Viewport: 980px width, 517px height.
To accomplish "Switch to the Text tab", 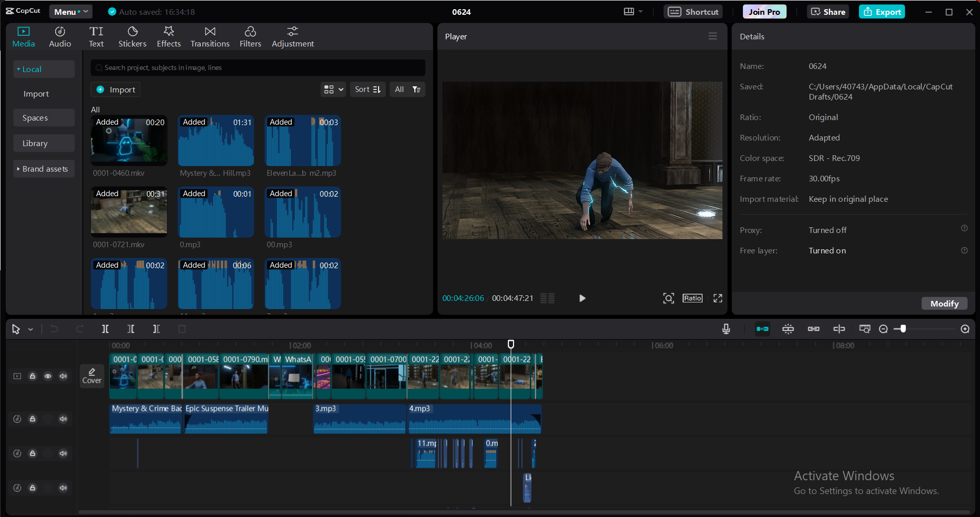I will point(96,37).
